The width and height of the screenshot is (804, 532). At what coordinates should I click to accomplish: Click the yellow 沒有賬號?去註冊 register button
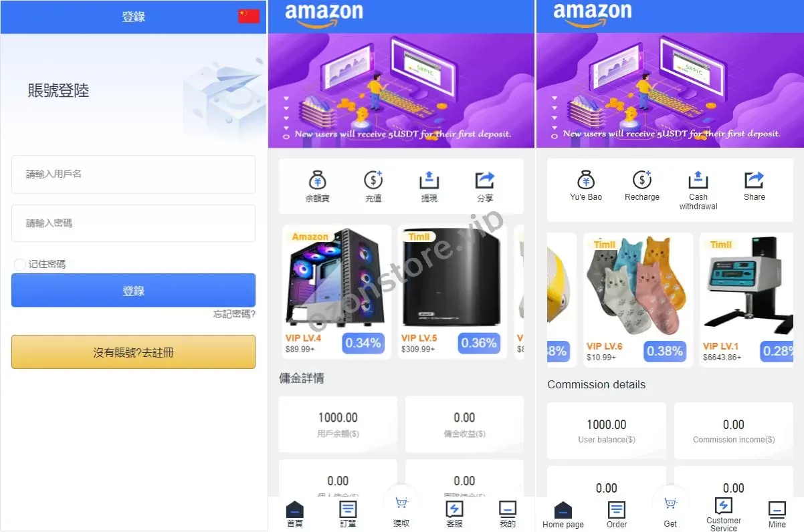click(133, 352)
